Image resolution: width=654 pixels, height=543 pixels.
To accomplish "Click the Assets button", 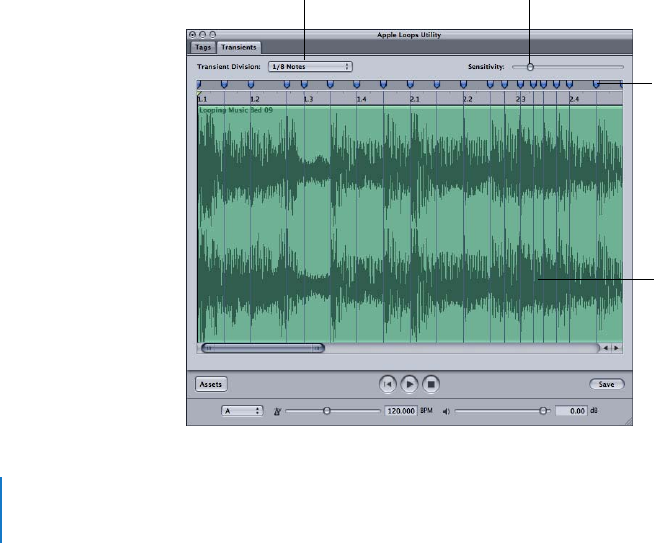I will click(211, 385).
